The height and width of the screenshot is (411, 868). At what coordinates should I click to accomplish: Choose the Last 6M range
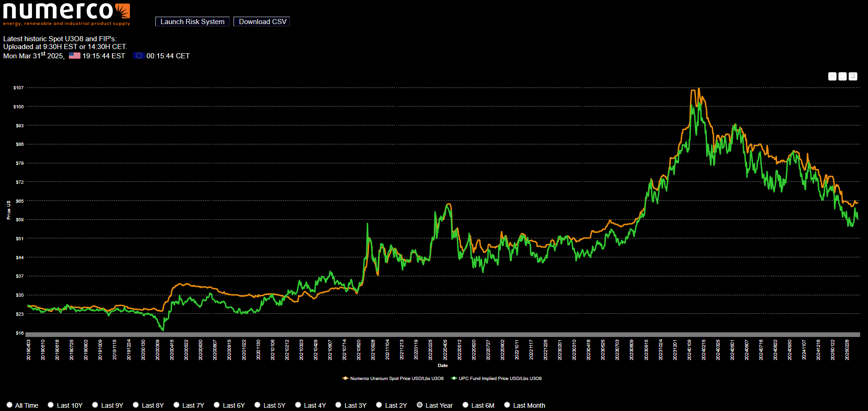(x=466, y=405)
